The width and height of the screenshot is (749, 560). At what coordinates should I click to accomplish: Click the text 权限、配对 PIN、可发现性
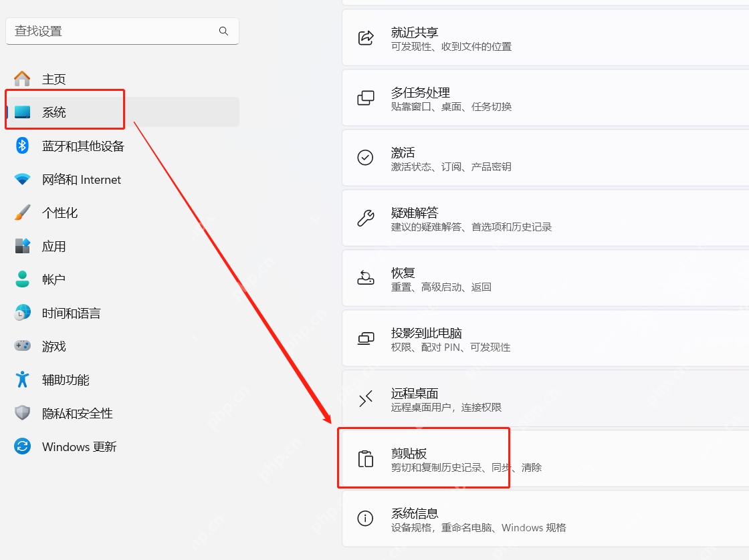451,347
